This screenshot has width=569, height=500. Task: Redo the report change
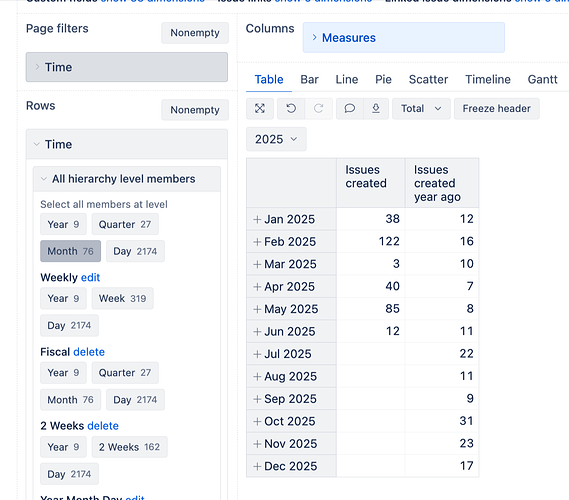pos(319,108)
